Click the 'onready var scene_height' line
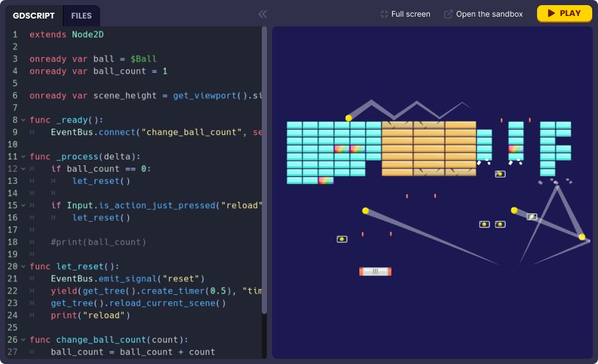 pos(145,95)
